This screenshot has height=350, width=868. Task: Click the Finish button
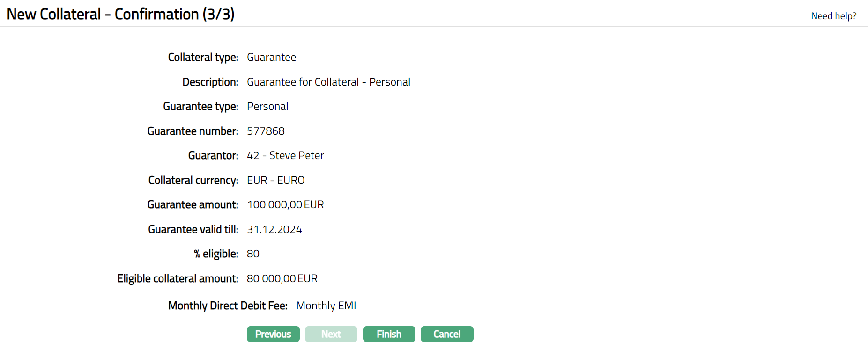pos(389,334)
